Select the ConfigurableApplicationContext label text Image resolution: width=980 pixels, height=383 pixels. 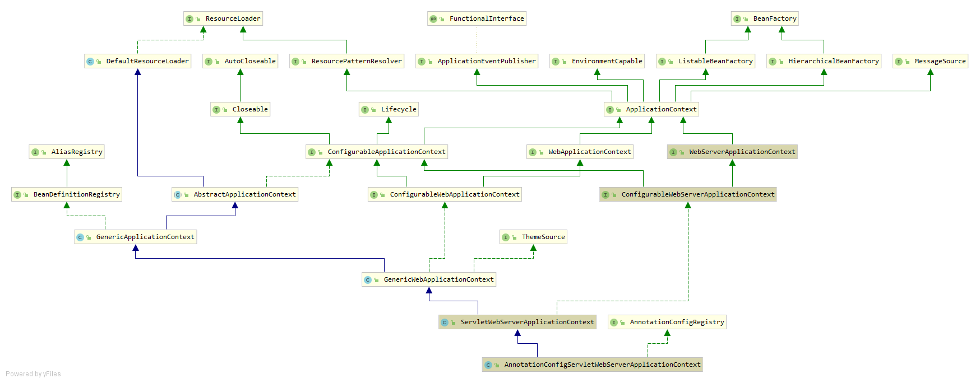[386, 152]
